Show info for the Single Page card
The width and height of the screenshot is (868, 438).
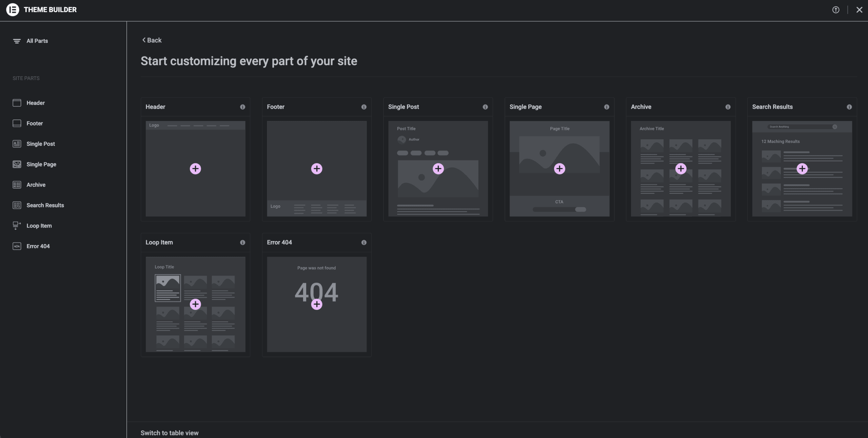pos(607,107)
